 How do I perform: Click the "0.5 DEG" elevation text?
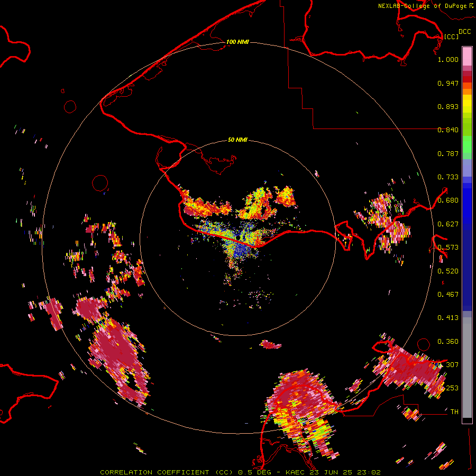254,472
